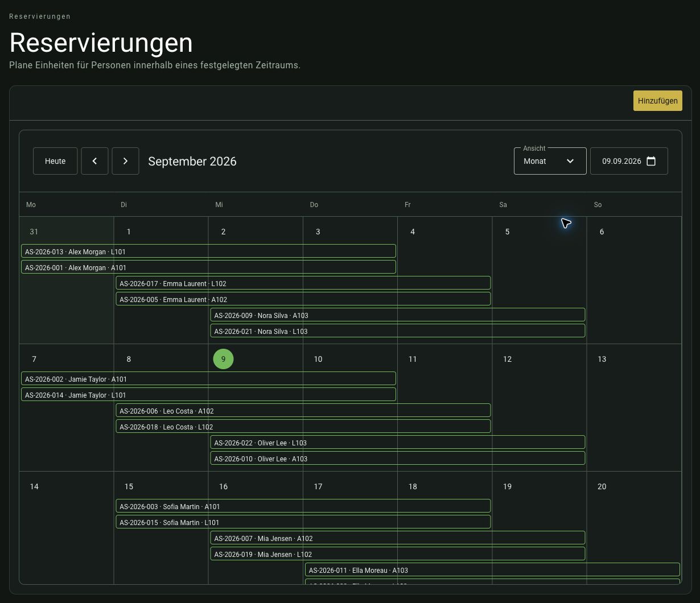Image resolution: width=700 pixels, height=603 pixels.
Task: Open reservation AS-2026-010 Oliver Lee A103
Action: tap(398, 458)
